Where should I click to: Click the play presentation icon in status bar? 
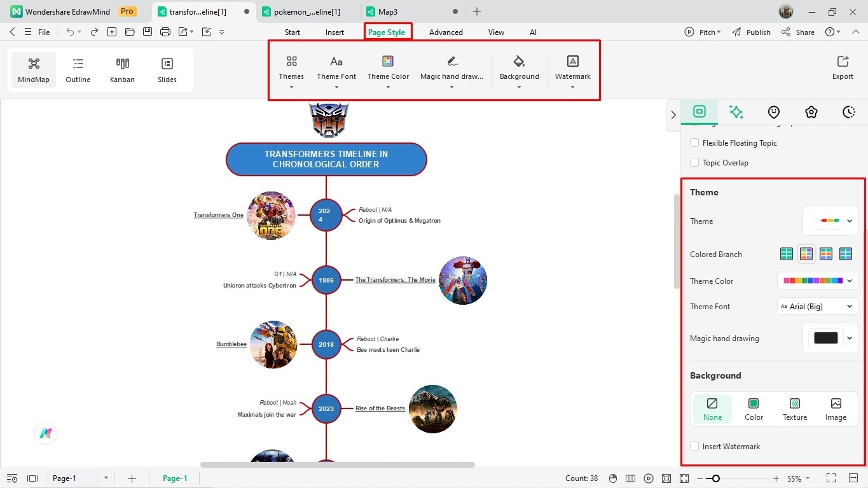(x=649, y=478)
